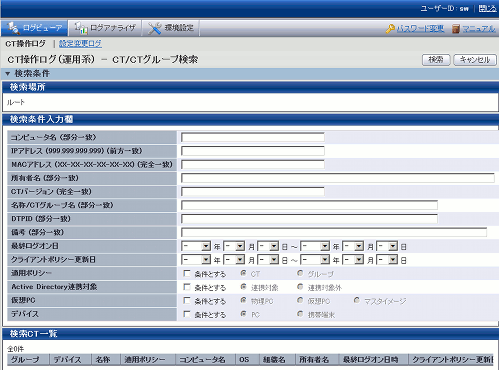Image resolution: width=499 pixels, height=370 pixels.
Task: Select the グループ radio in 適用ポリシー
Action: pyautogui.click(x=300, y=273)
